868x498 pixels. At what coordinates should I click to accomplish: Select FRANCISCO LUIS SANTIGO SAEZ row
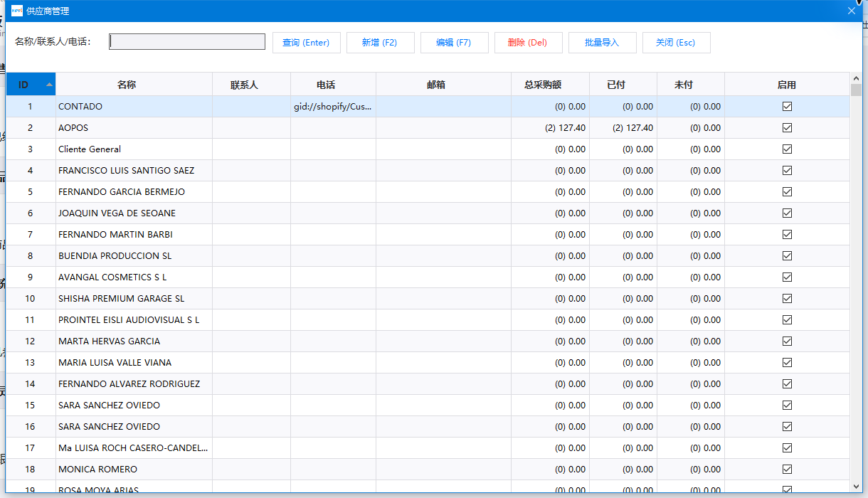pyautogui.click(x=428, y=171)
